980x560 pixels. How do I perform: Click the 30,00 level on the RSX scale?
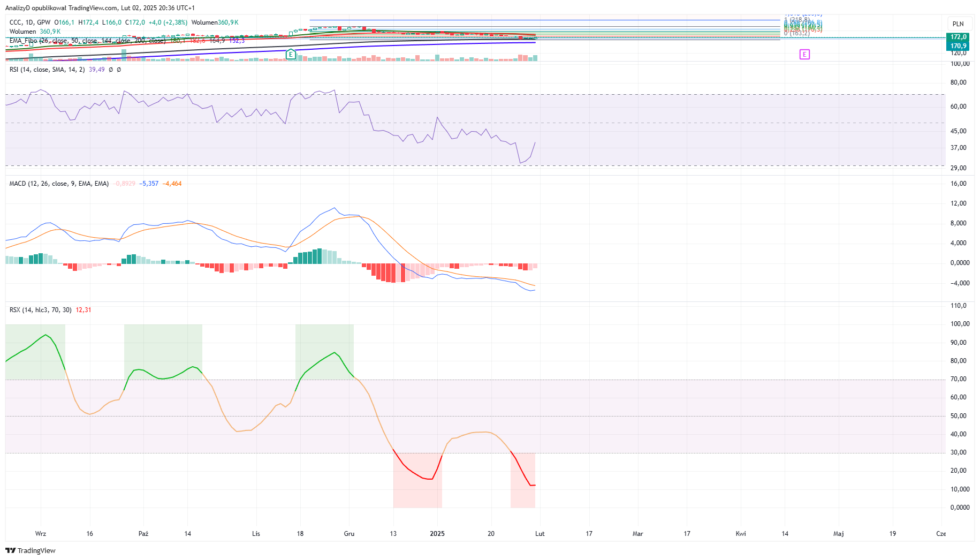click(958, 452)
